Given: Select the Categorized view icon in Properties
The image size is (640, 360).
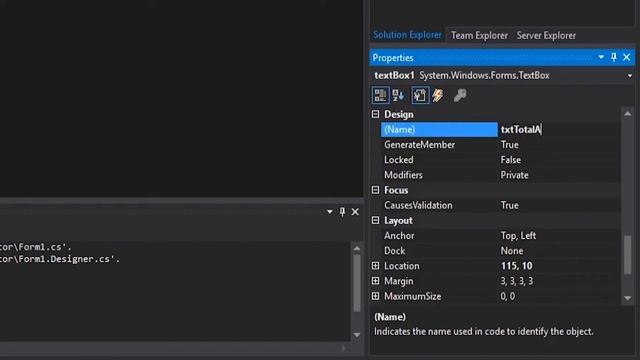Looking at the screenshot, I should tap(380, 96).
